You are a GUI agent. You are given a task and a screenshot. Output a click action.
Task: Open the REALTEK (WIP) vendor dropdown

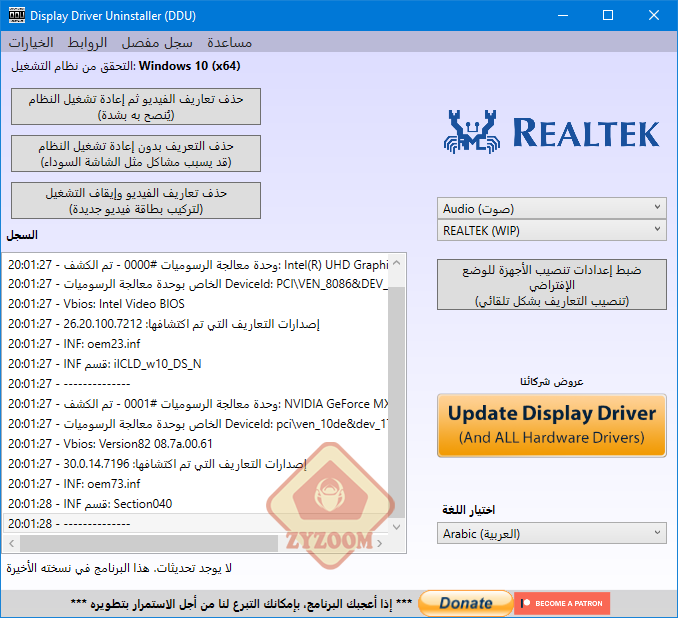tap(552, 230)
